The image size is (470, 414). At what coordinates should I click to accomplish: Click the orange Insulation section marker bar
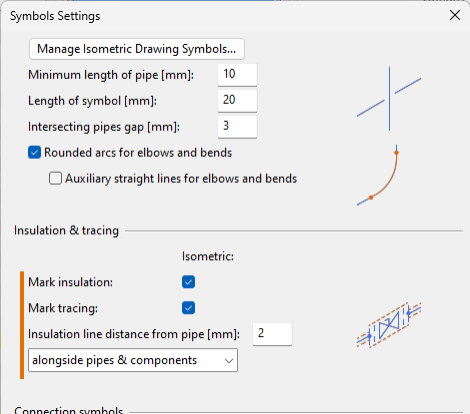[x=22, y=325]
